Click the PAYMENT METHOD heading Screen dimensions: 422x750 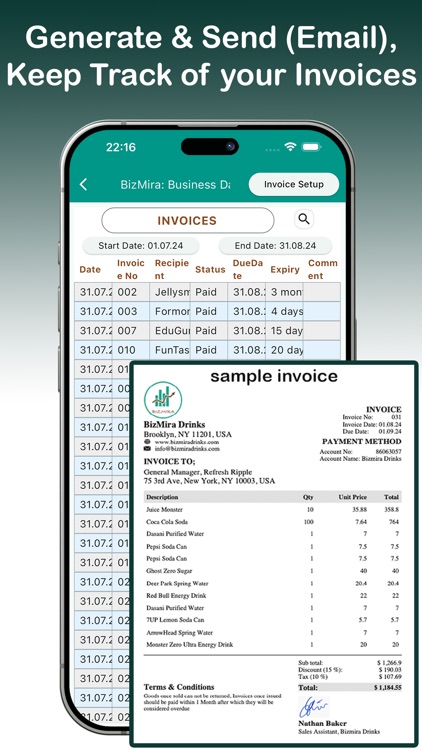pyautogui.click(x=362, y=441)
